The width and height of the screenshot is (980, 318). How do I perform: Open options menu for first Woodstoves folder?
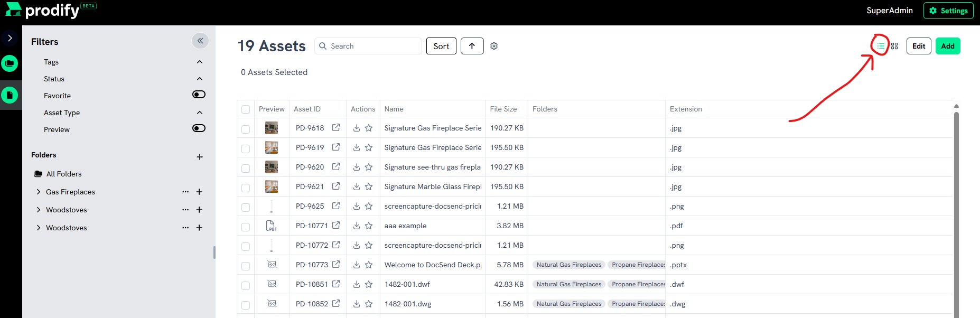185,210
